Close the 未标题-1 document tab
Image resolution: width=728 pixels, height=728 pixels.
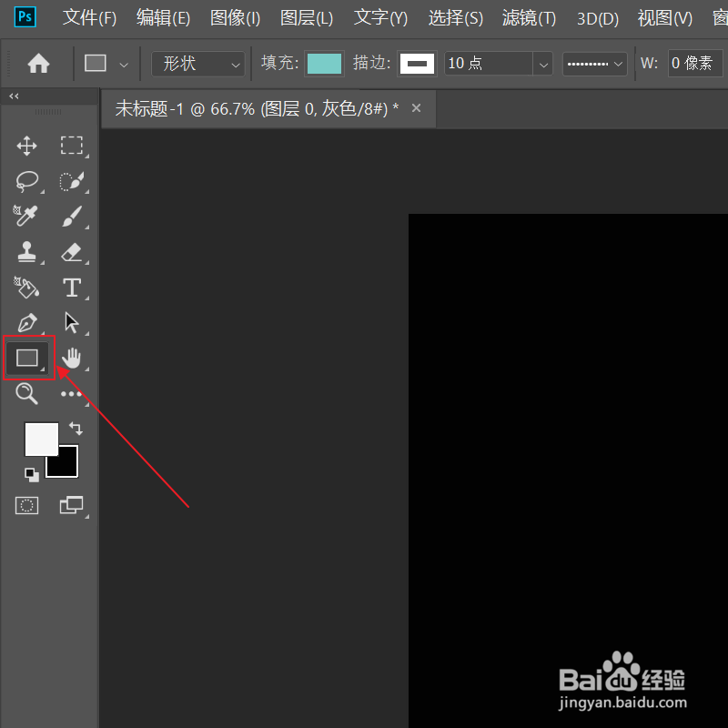click(417, 108)
